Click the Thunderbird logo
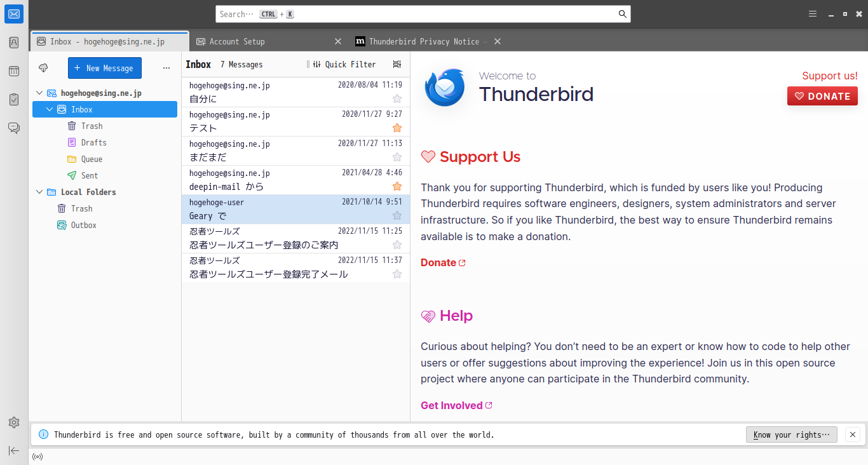868x465 pixels. pos(445,87)
